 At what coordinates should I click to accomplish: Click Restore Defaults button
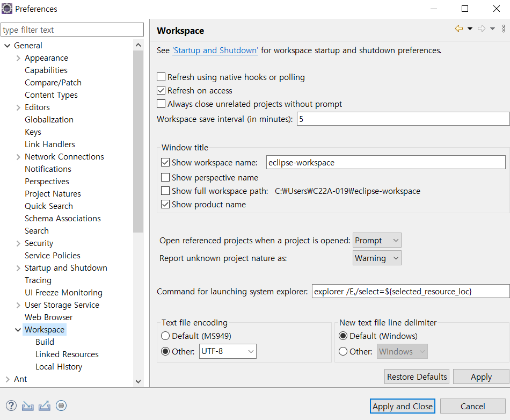[417, 376]
